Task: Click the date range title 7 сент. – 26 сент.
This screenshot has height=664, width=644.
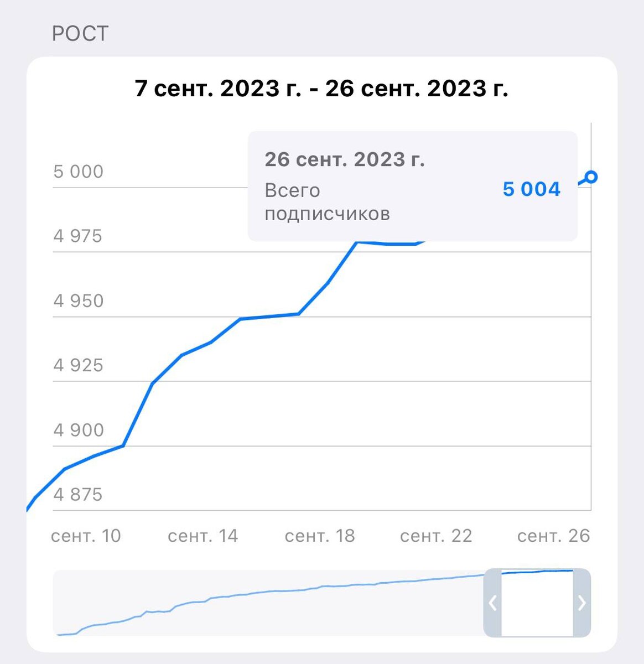Action: pos(321,89)
